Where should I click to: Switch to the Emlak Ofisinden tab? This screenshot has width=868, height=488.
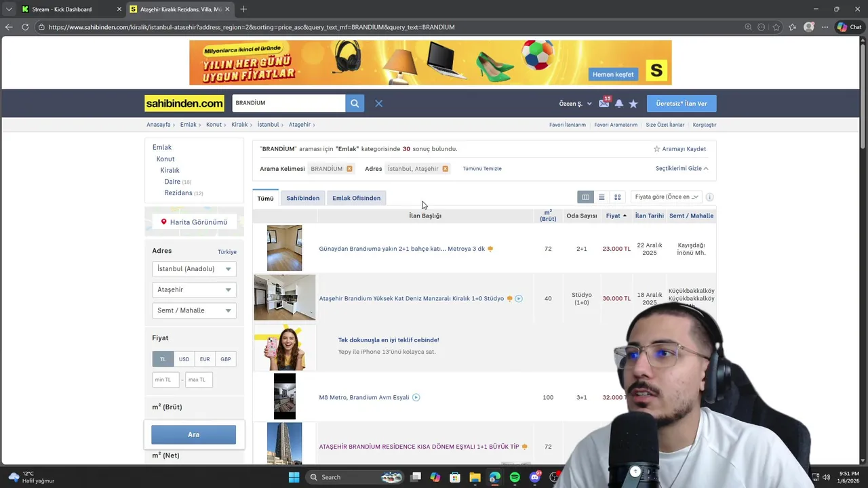coord(356,198)
